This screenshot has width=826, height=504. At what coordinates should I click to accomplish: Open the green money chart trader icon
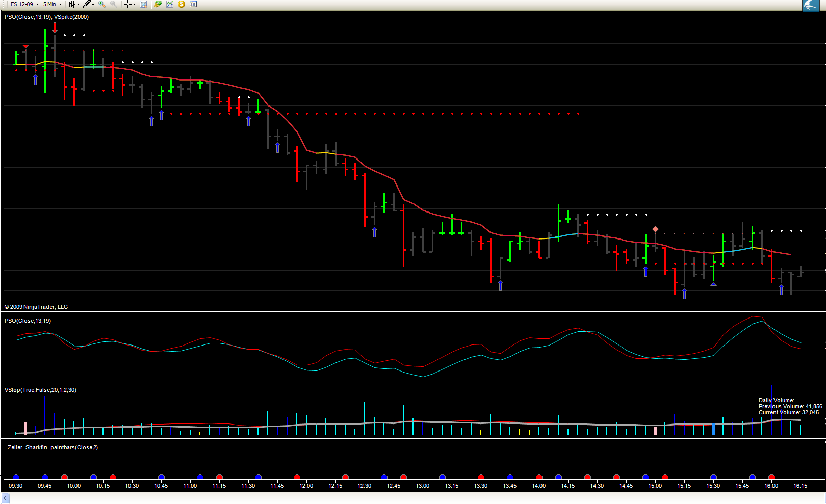[x=158, y=4]
